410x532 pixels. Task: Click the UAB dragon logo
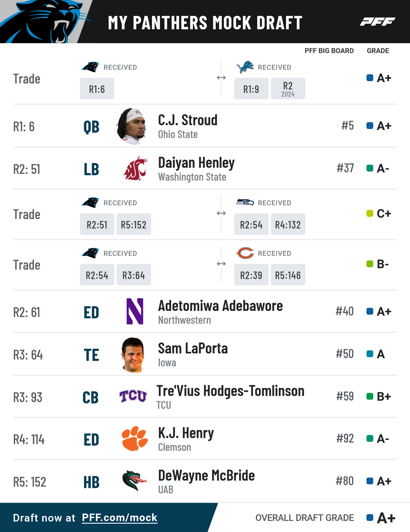134,480
